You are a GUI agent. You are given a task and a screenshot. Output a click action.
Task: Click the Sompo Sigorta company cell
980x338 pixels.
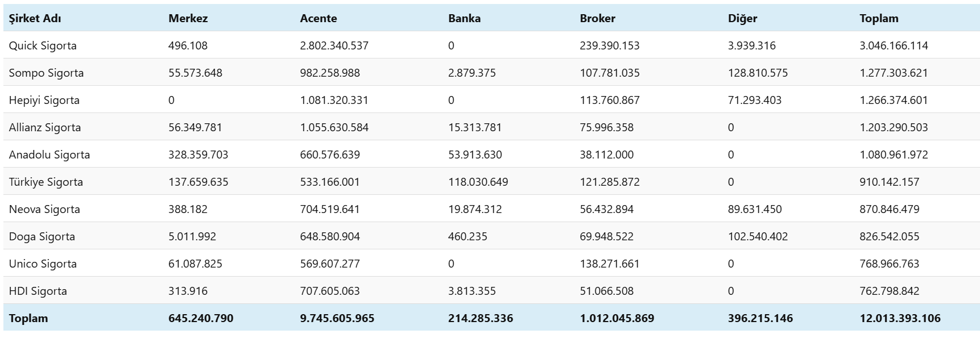[46, 73]
